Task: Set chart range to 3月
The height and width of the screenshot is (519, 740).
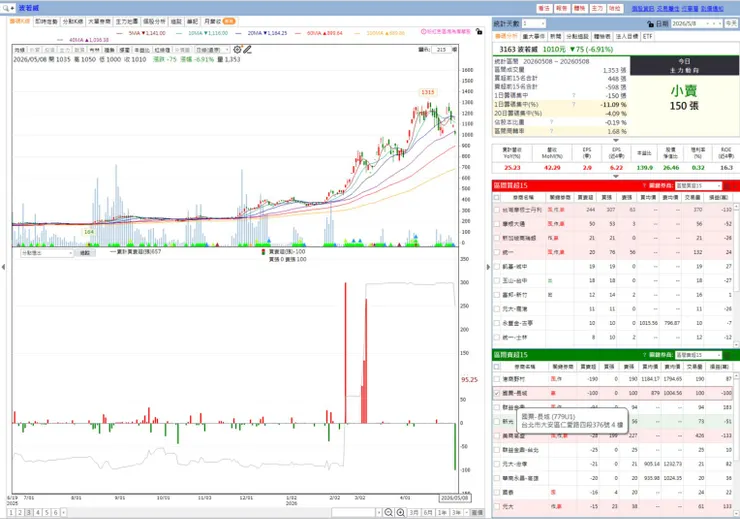Action: click(x=414, y=512)
